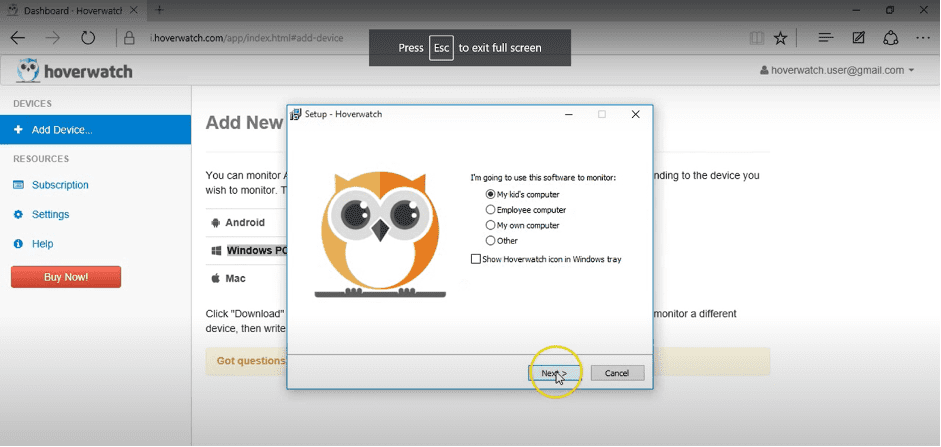941x447 pixels.
Task: Open a new tab with plus icon
Action: pos(159,10)
